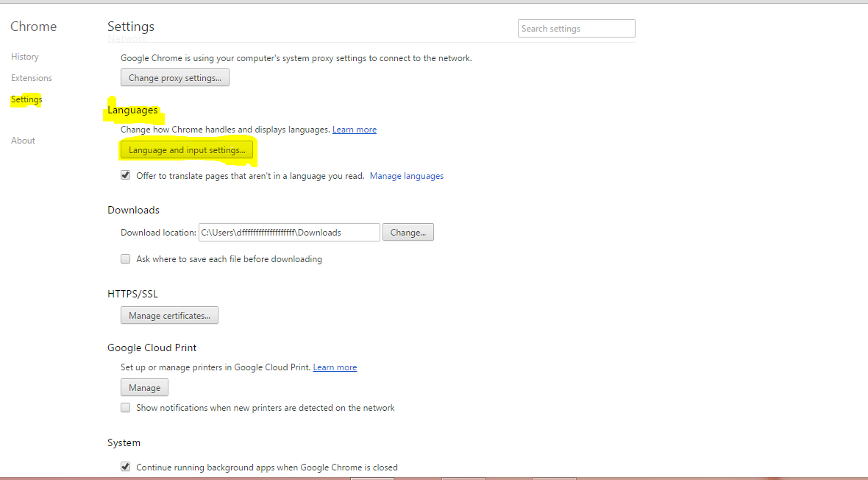Click the Download location path field

coord(288,233)
